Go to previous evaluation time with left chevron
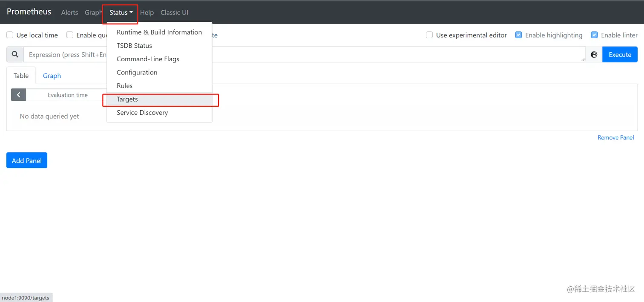Viewport: 644px width, 302px height. 18,95
